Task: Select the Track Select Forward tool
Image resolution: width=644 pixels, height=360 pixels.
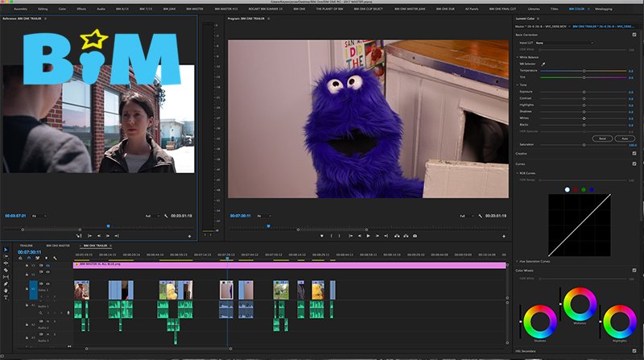Action: 6,256
